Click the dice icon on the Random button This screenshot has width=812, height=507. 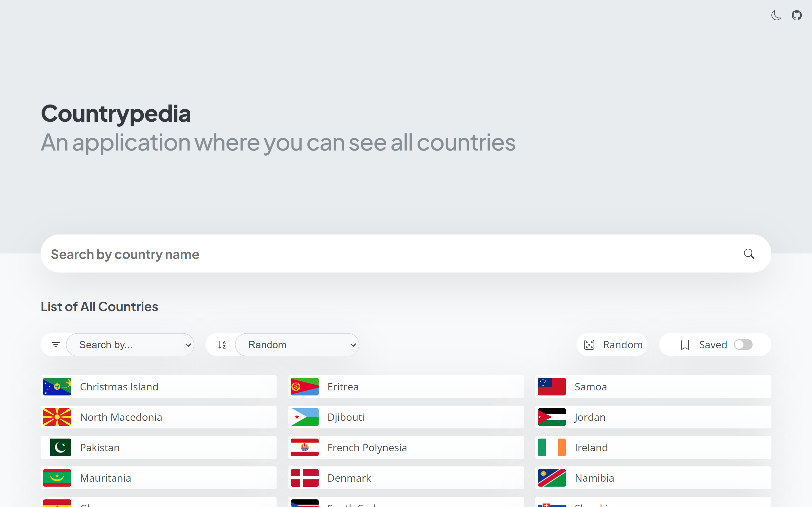point(590,344)
